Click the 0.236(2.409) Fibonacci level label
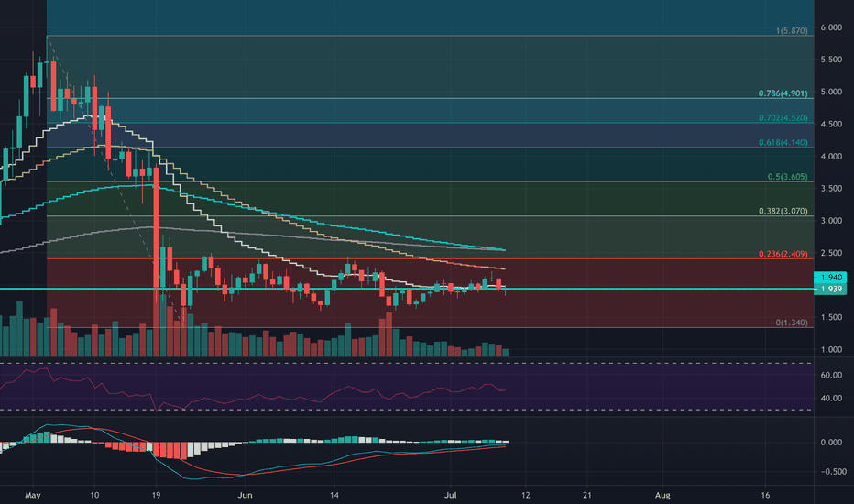The image size is (854, 504). (783, 254)
